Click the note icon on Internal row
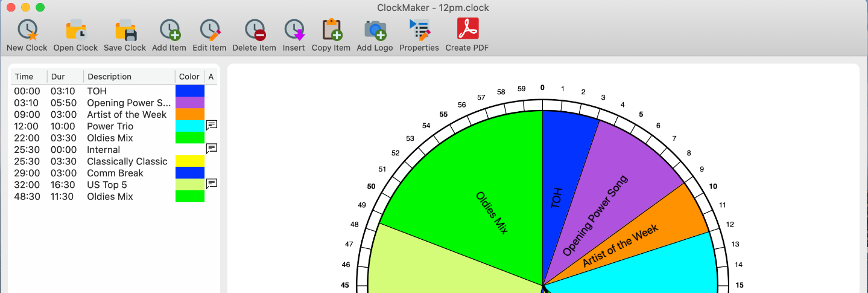This screenshot has width=868, height=293. [x=212, y=148]
